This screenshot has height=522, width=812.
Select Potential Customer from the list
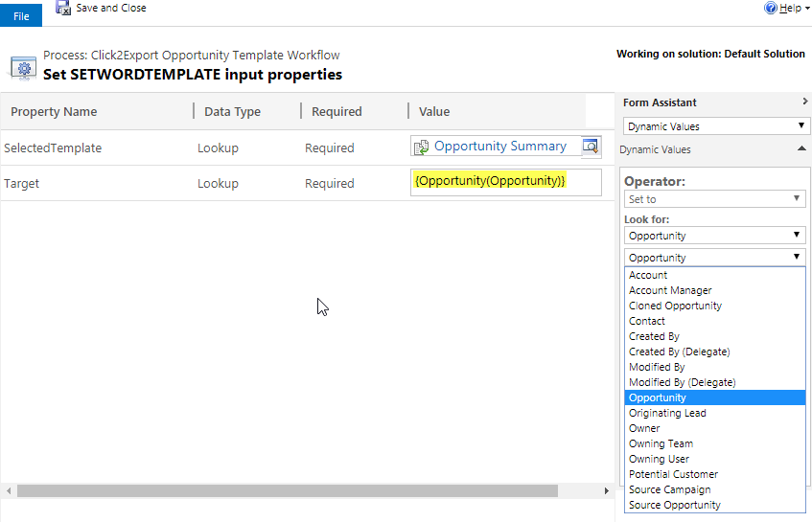(x=673, y=474)
